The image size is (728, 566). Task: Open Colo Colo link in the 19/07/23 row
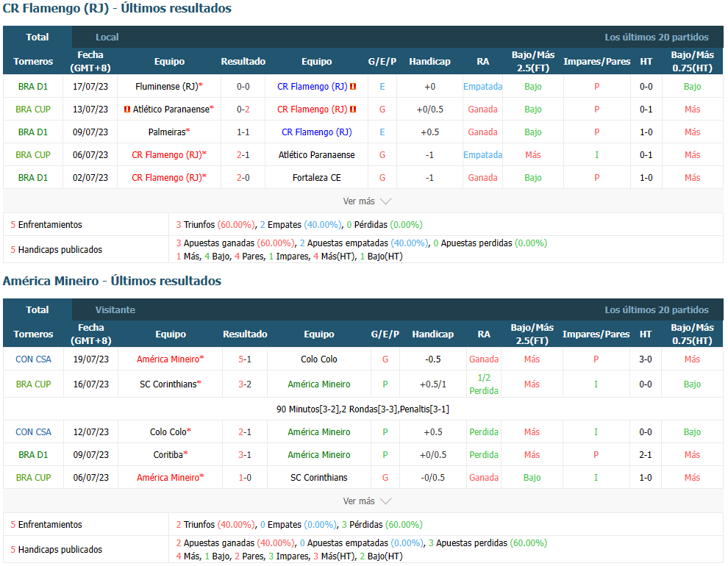pyautogui.click(x=319, y=359)
